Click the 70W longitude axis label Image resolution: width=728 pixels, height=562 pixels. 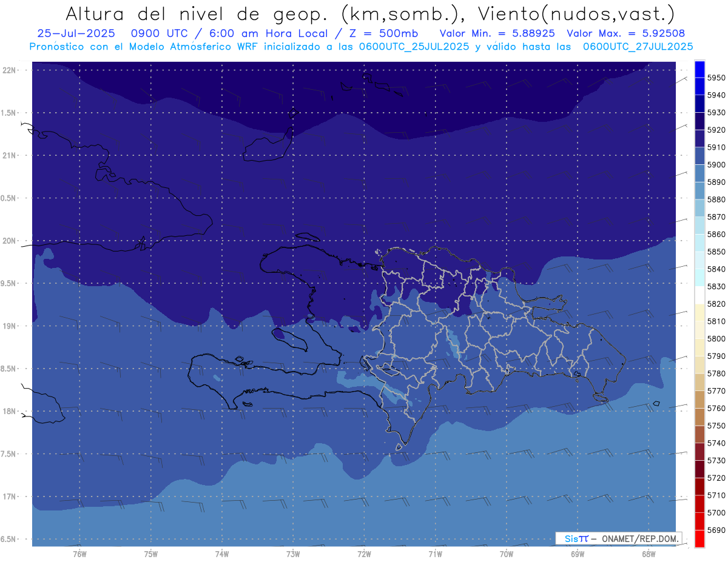(507, 554)
